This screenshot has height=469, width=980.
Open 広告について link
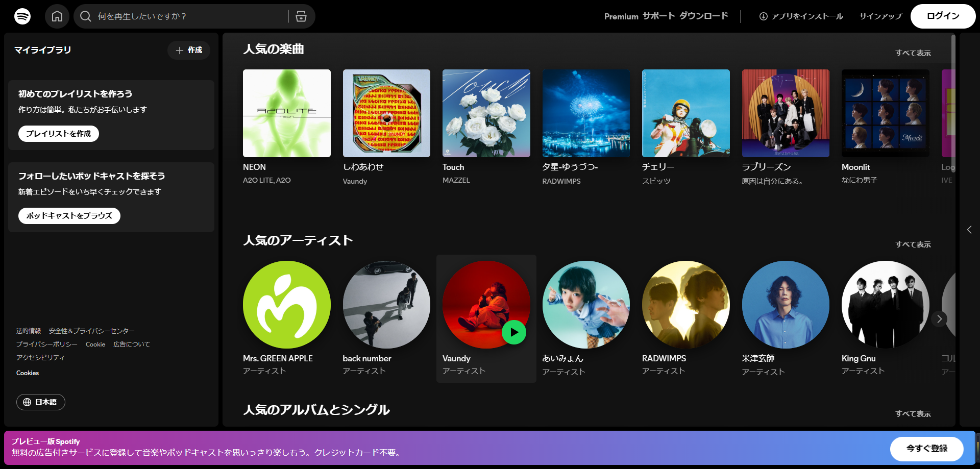132,344
